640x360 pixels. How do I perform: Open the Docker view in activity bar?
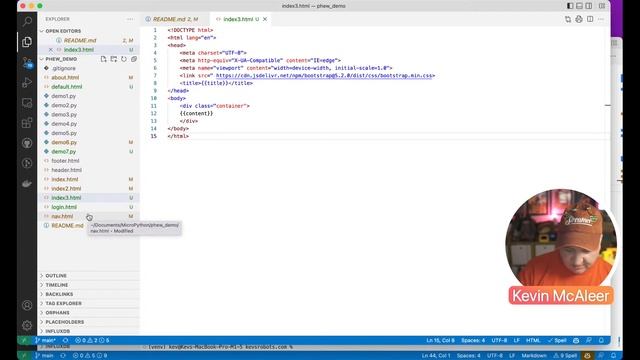pyautogui.click(x=27, y=184)
